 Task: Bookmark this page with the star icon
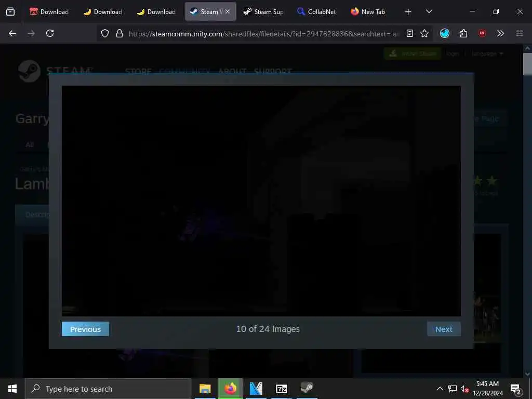(424, 33)
